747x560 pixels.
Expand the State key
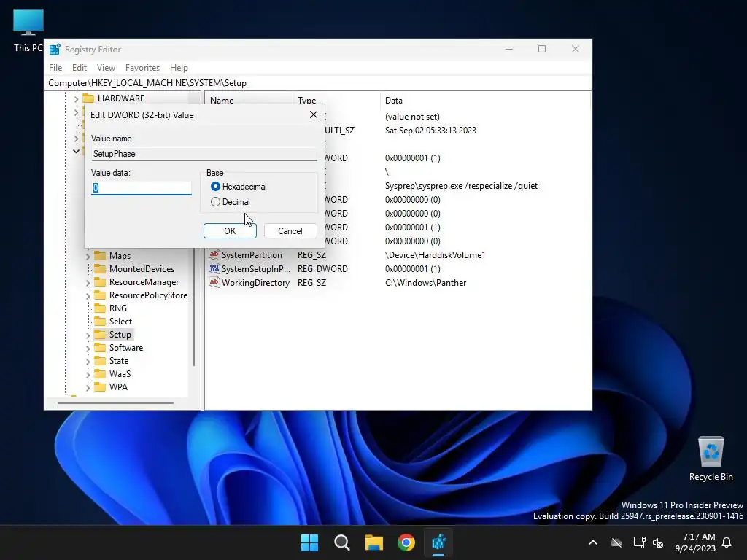coord(88,362)
